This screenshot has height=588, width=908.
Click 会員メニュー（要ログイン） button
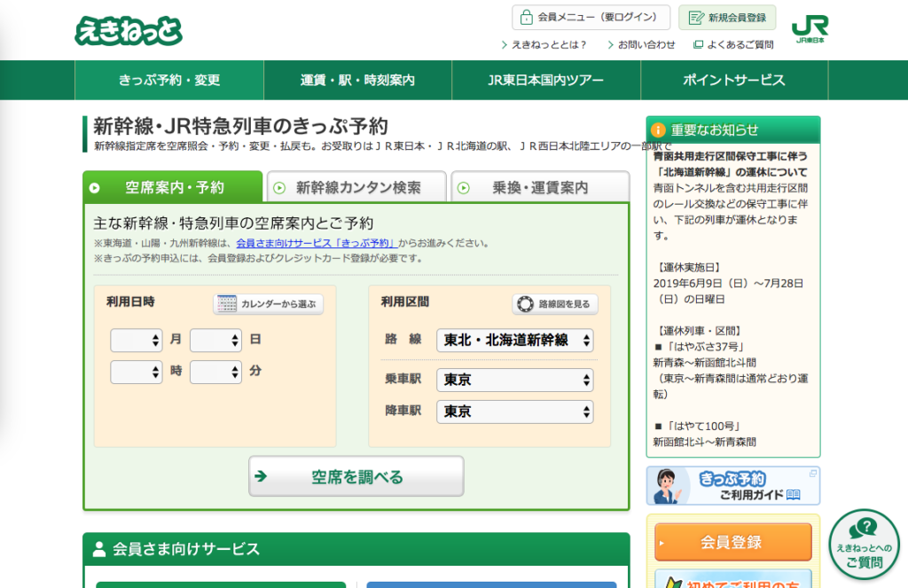591,18
